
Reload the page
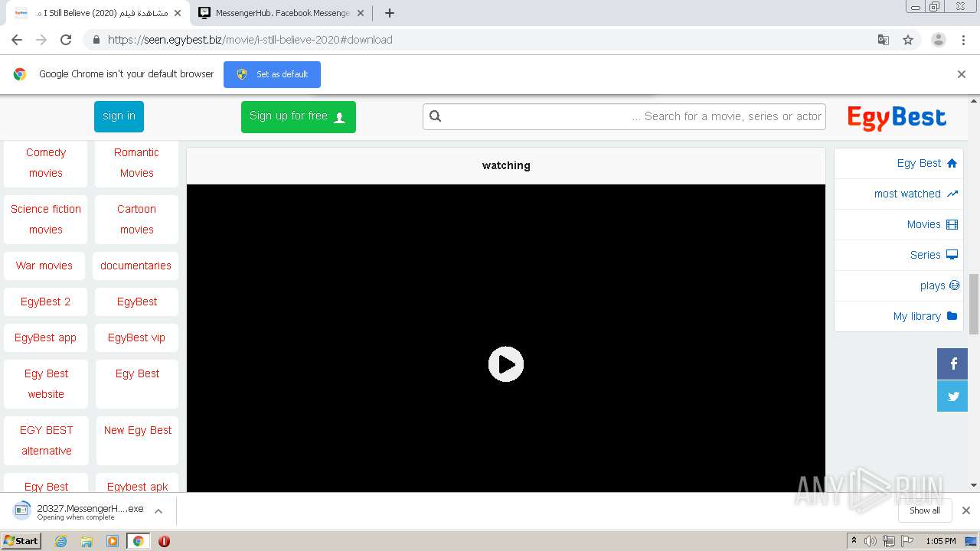point(66,40)
